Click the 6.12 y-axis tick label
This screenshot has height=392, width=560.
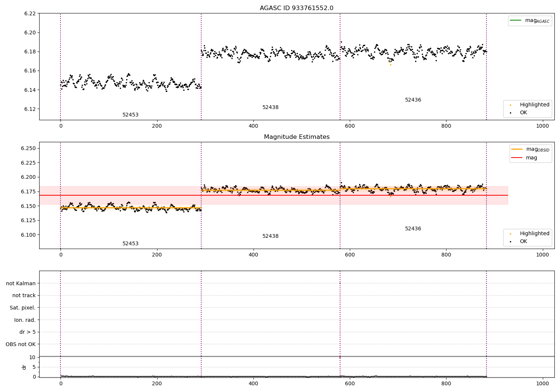(30, 109)
